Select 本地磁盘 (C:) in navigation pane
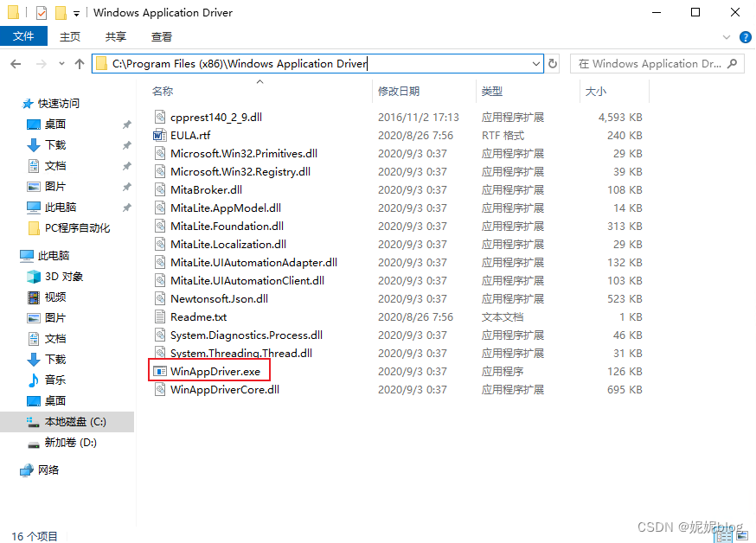Screen dimensions: 756x543 (x=74, y=422)
